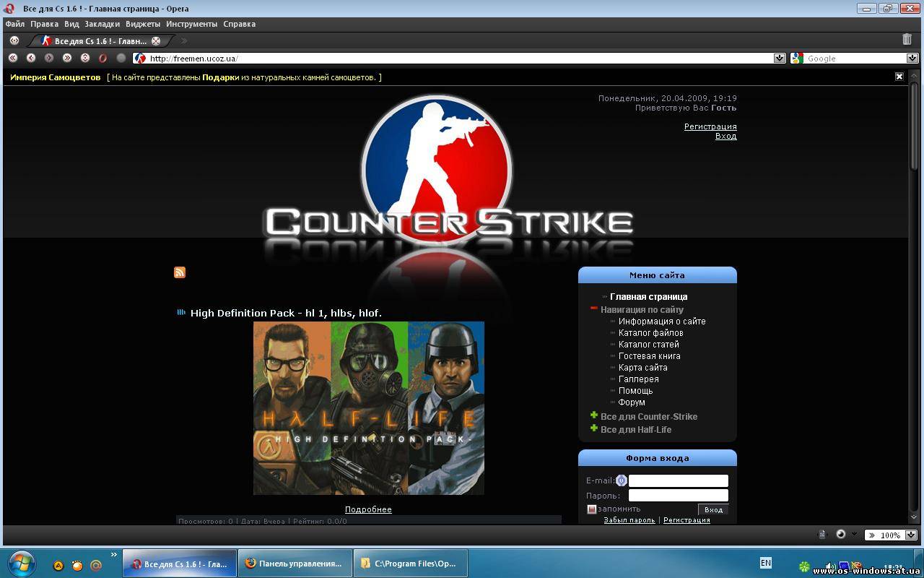Open the small arrow dropdown beside eye icon

(x=854, y=534)
